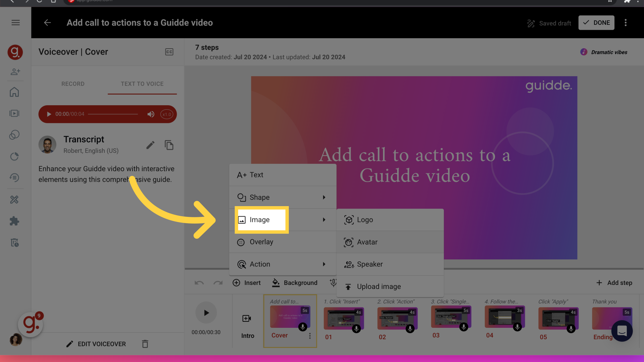Click microphone badge on step 03

pyautogui.click(x=464, y=327)
